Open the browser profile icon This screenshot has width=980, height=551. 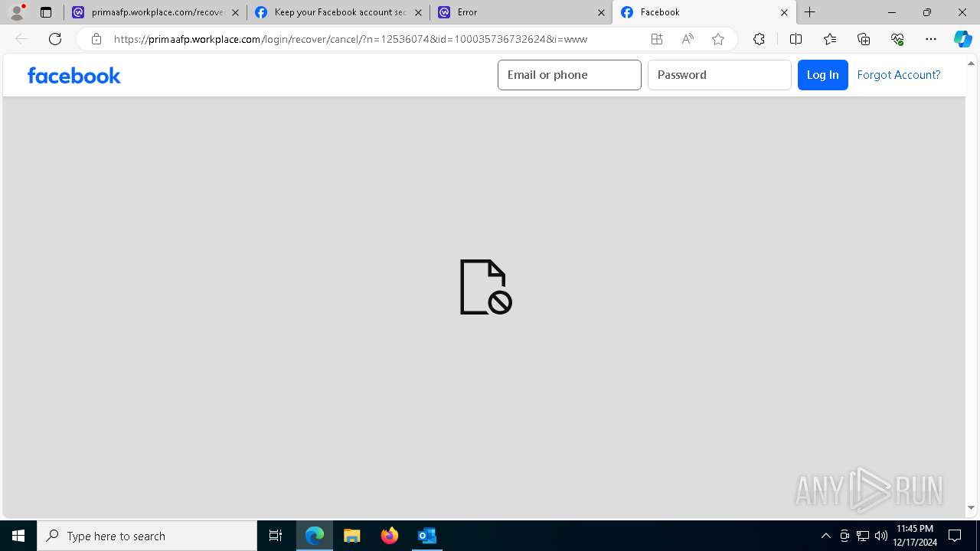coord(17,12)
